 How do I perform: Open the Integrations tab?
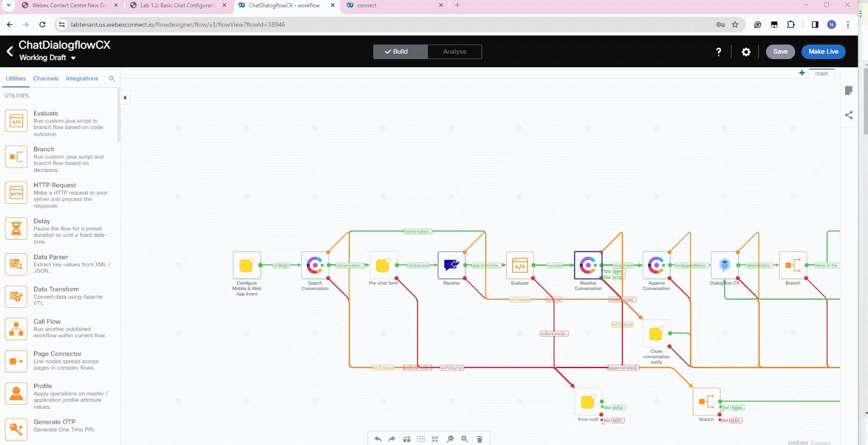click(x=82, y=79)
